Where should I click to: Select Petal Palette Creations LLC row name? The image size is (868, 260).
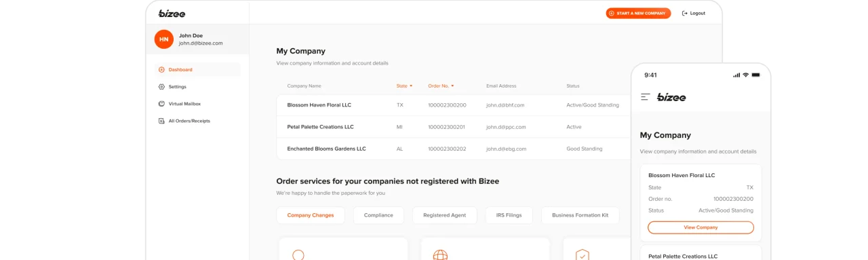pos(321,127)
